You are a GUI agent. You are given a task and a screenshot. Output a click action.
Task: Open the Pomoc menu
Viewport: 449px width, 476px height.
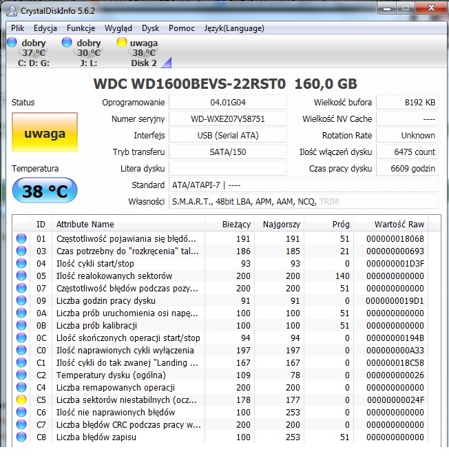click(x=181, y=28)
